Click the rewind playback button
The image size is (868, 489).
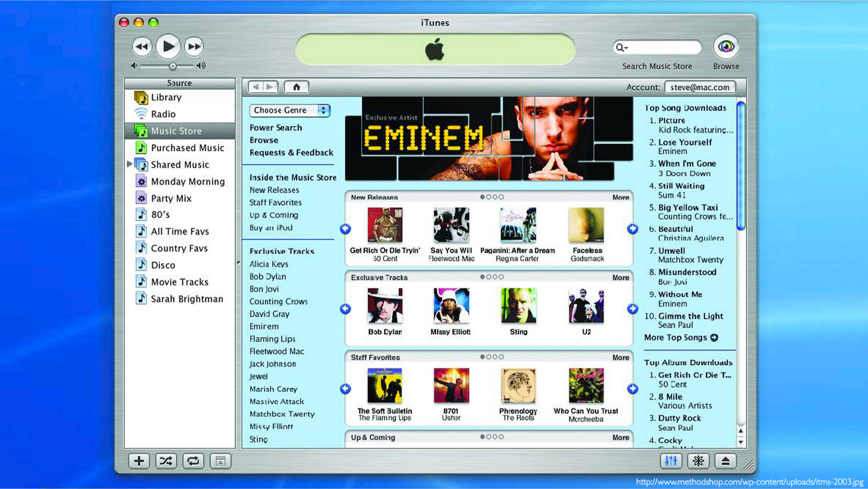(142, 47)
